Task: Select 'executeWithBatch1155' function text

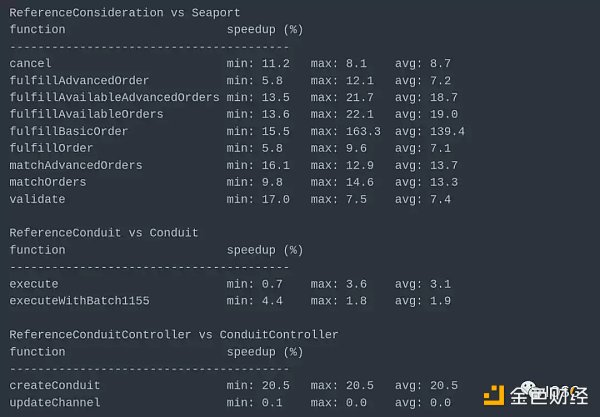Action: coord(79,301)
